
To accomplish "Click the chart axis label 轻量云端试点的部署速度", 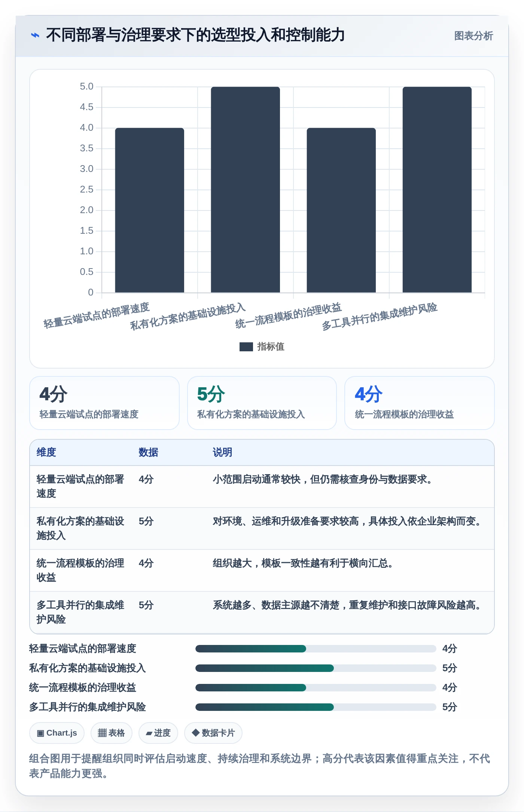I will tap(97, 315).
